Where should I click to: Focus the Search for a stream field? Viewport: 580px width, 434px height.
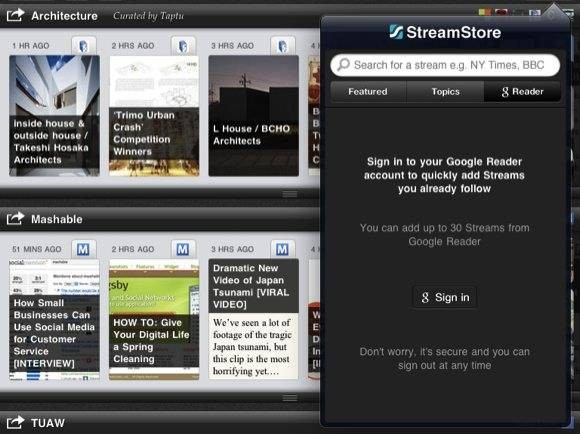tap(445, 65)
